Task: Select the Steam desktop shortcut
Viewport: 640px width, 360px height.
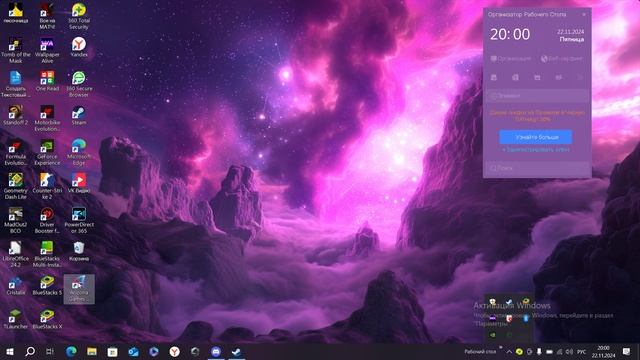Action: point(79,115)
